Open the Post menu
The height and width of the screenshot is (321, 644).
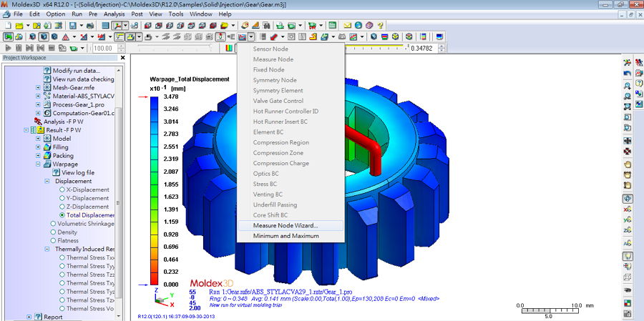tap(137, 14)
